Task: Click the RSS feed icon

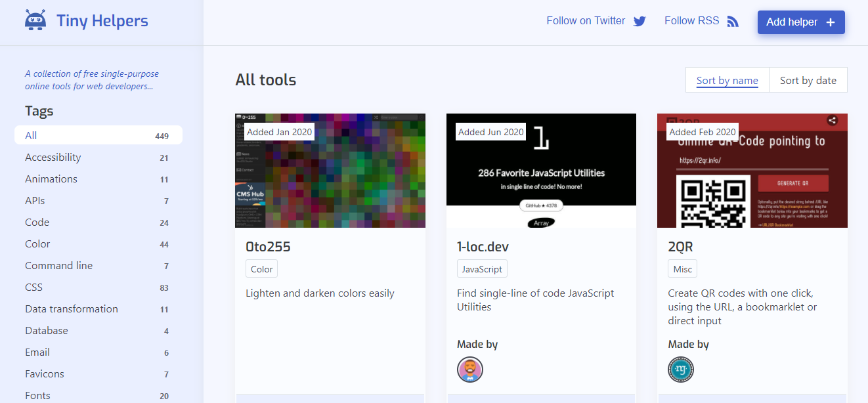Action: tap(733, 21)
